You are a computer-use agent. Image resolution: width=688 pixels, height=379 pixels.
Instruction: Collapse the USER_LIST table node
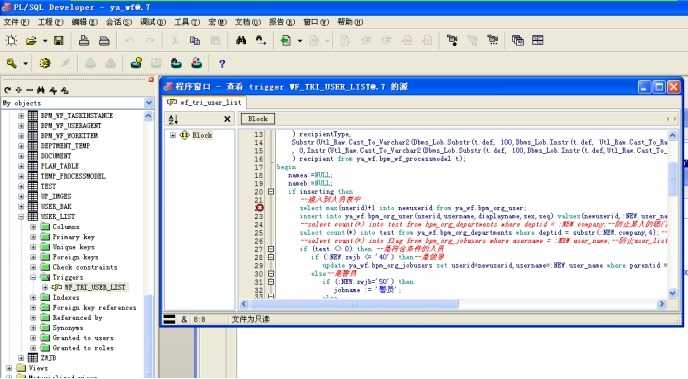coord(21,216)
